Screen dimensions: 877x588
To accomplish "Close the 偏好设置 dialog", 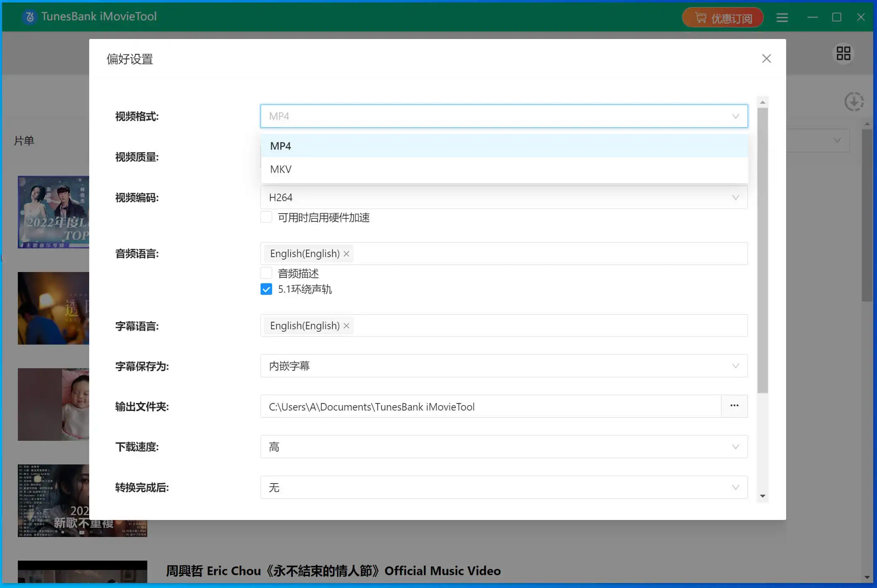I will (766, 58).
